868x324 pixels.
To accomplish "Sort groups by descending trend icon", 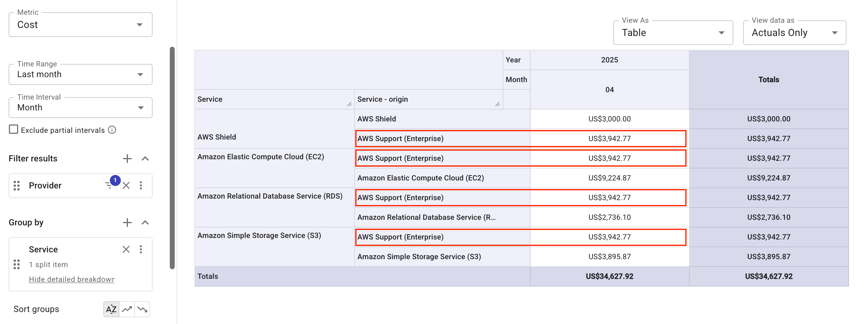I will pos(143,309).
